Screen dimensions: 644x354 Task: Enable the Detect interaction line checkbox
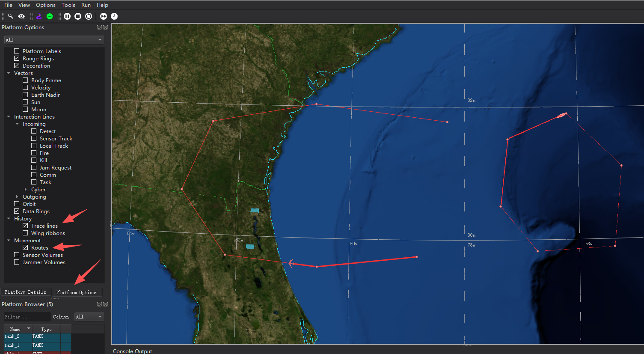pyautogui.click(x=34, y=131)
